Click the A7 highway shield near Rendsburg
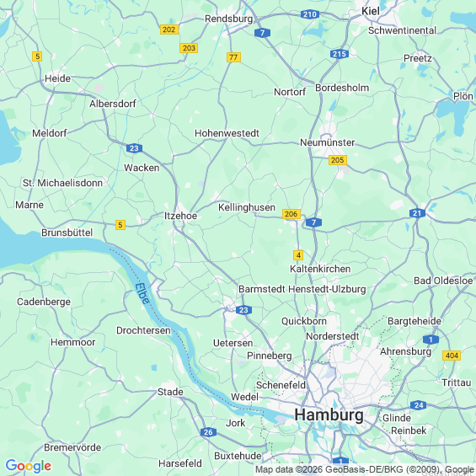476x476 pixels. click(262, 33)
